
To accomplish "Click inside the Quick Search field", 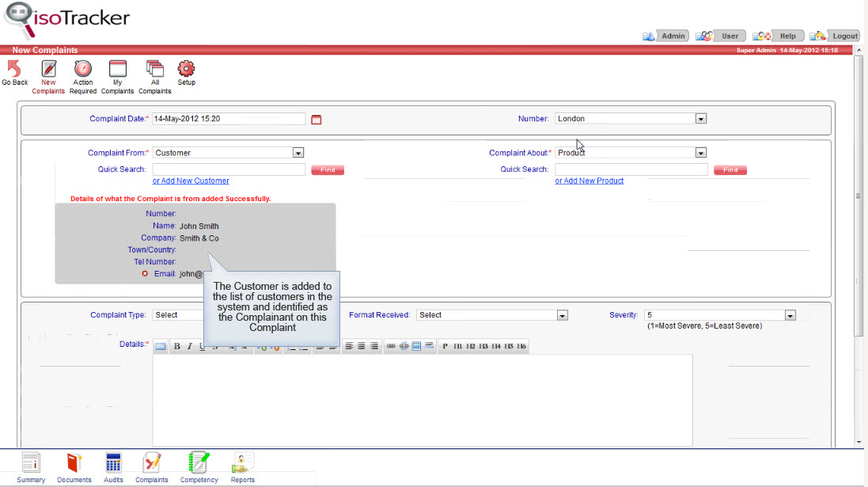I will point(228,169).
